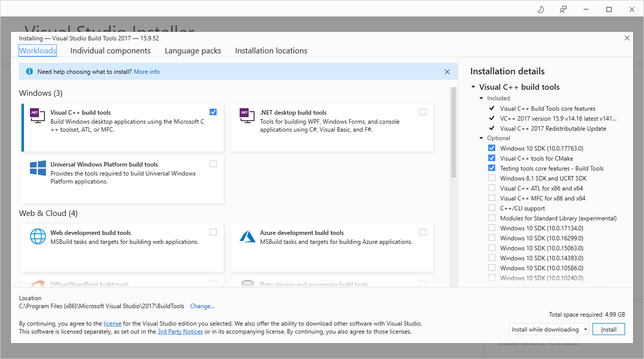Click the Web development globe icon
The width and height of the screenshot is (644, 359).
(x=38, y=236)
